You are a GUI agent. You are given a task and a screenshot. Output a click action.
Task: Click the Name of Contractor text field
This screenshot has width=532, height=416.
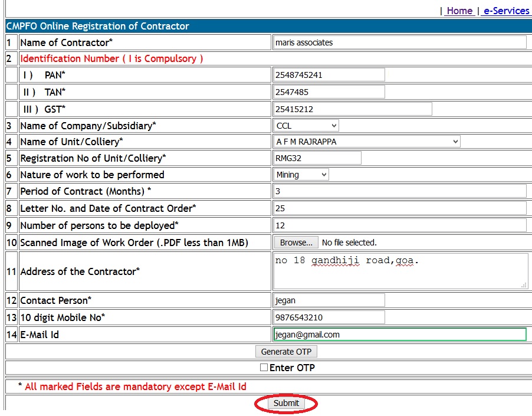tap(399, 42)
